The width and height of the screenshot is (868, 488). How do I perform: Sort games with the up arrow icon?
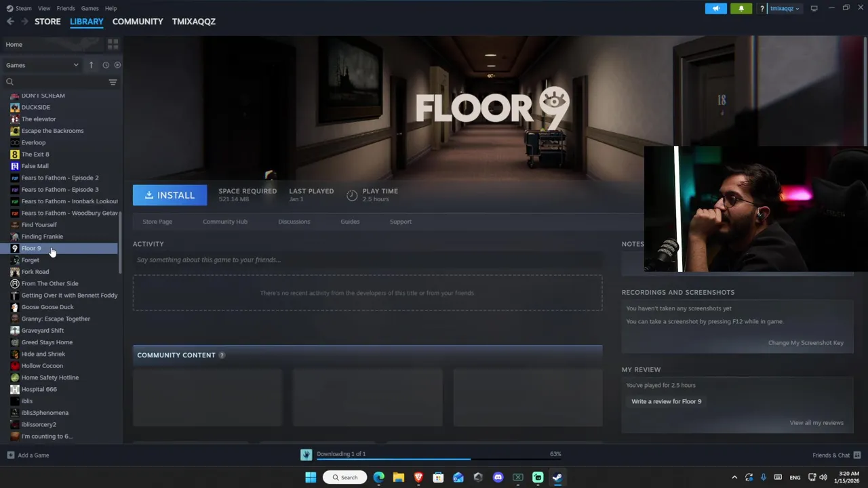click(91, 65)
